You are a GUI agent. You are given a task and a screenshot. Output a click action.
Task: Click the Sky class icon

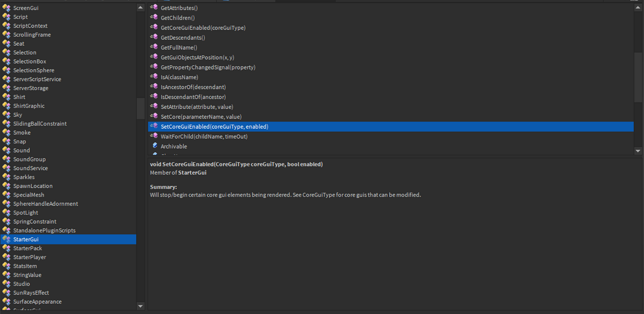7,114
